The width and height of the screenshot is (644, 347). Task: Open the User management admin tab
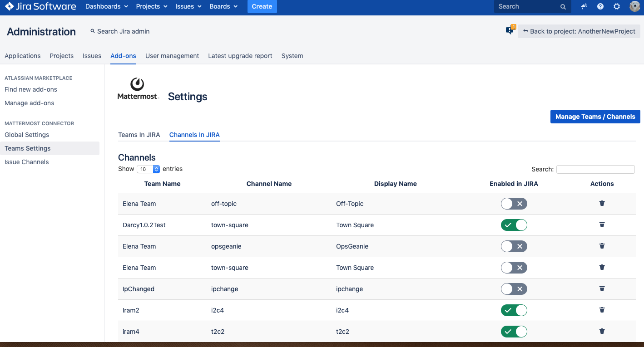[x=172, y=56]
